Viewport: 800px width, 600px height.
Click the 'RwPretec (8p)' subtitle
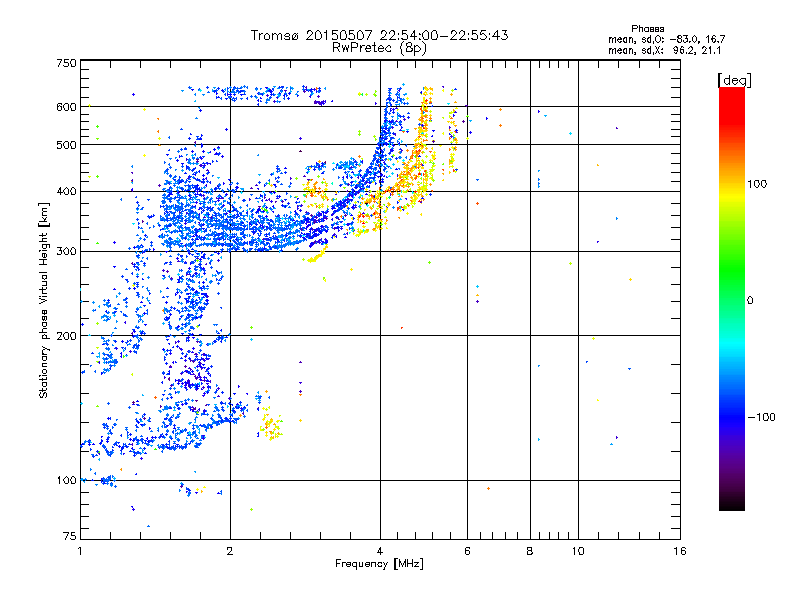pos(379,48)
